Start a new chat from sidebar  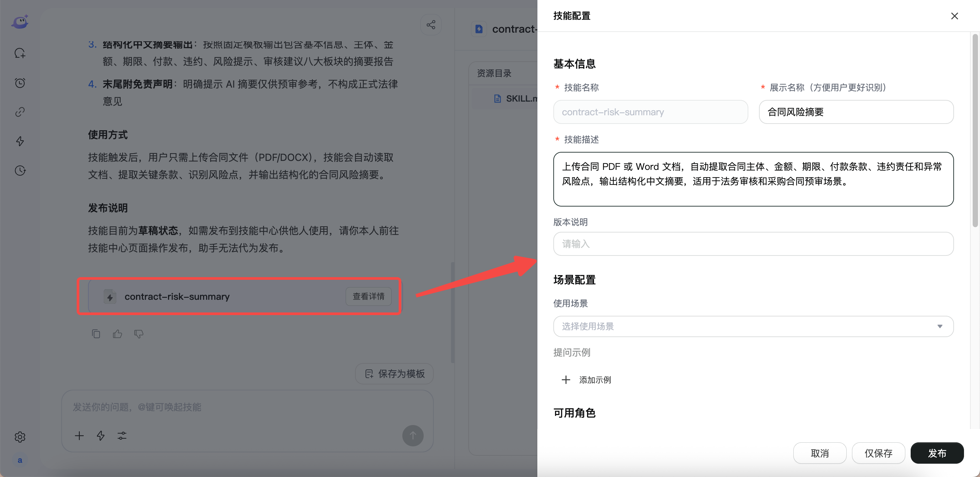tap(20, 53)
